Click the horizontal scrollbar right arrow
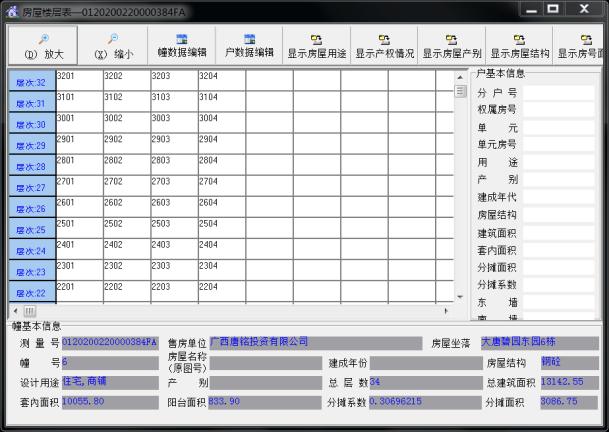Viewport: 609px width, 432px height. click(446, 311)
